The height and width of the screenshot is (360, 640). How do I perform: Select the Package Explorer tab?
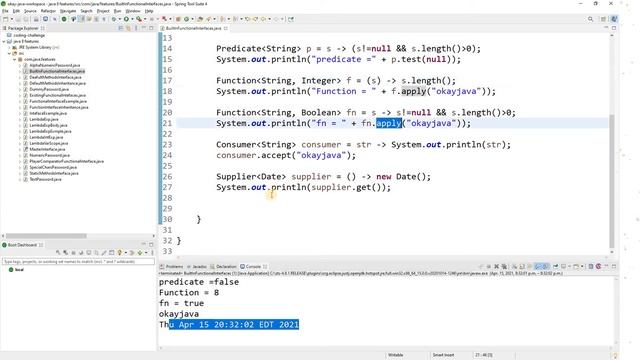[x=23, y=28]
